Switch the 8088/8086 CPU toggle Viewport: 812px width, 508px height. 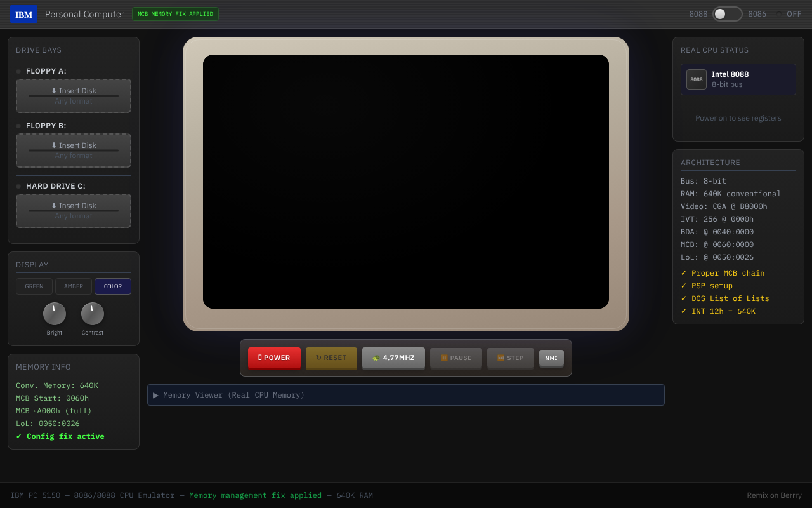pyautogui.click(x=727, y=14)
